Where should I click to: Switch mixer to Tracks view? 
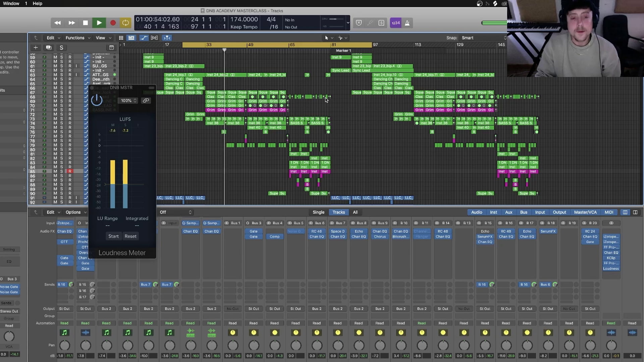pos(338,212)
